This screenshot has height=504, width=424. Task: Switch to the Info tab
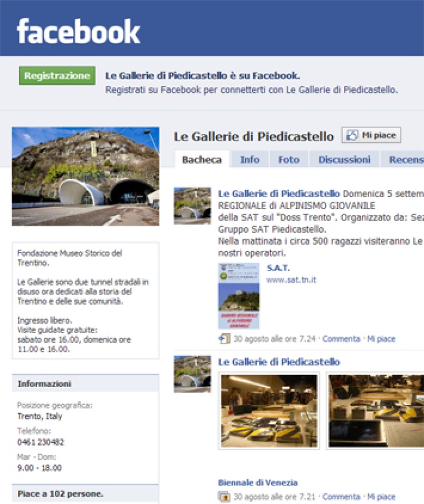click(250, 160)
